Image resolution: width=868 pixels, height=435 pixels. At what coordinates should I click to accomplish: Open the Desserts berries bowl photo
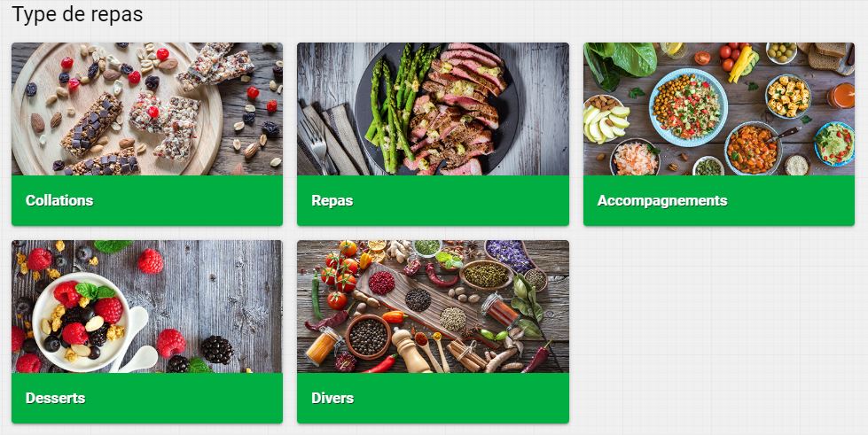(147, 307)
